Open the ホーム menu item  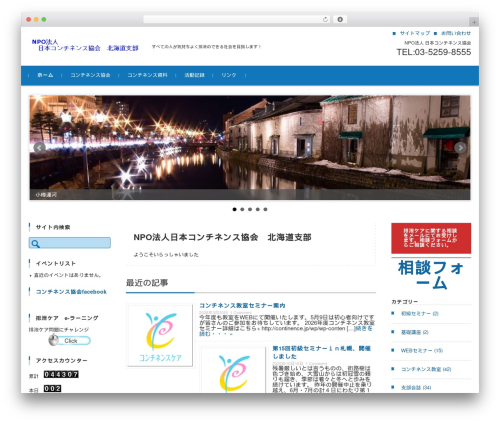coord(45,75)
